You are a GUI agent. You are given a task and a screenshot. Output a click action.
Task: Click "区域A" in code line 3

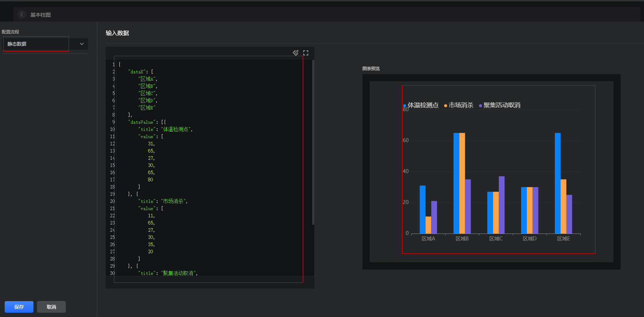(x=147, y=79)
